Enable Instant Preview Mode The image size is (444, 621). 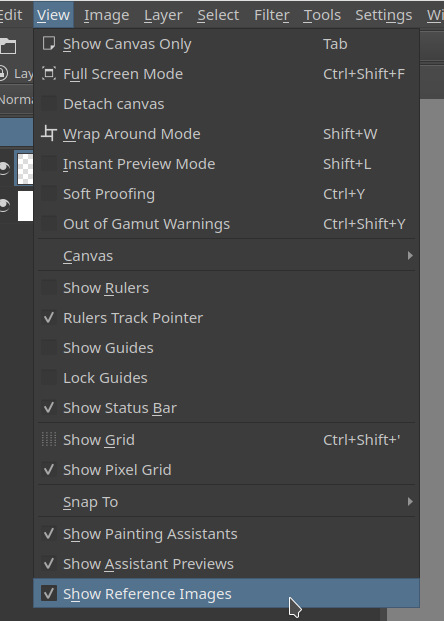(49, 164)
